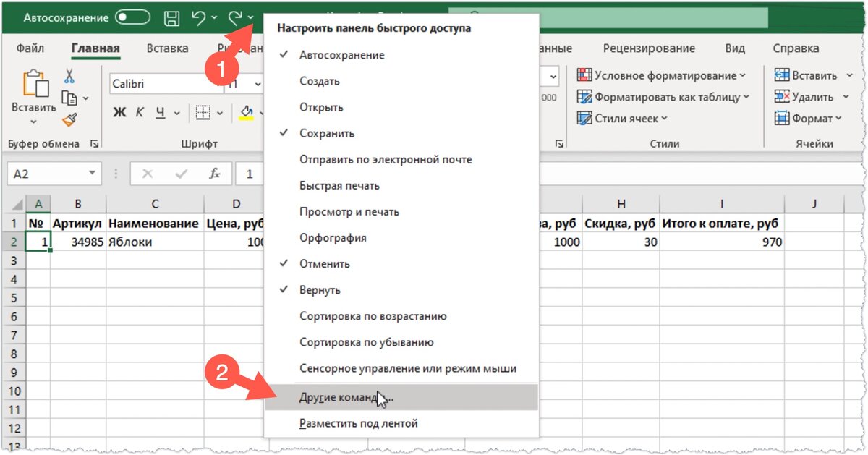
Task: Click the confirm checkmark in formula bar
Action: click(182, 174)
